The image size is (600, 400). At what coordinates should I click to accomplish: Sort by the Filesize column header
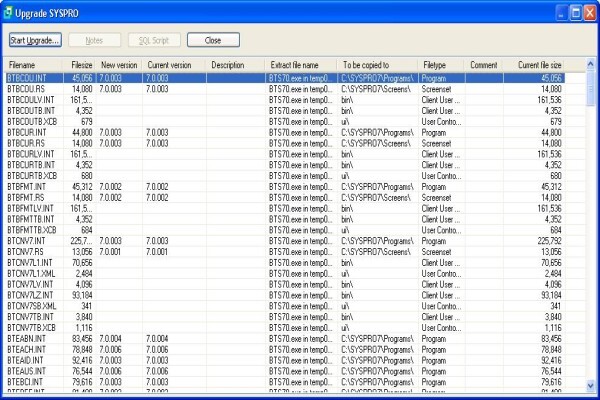[x=82, y=65]
